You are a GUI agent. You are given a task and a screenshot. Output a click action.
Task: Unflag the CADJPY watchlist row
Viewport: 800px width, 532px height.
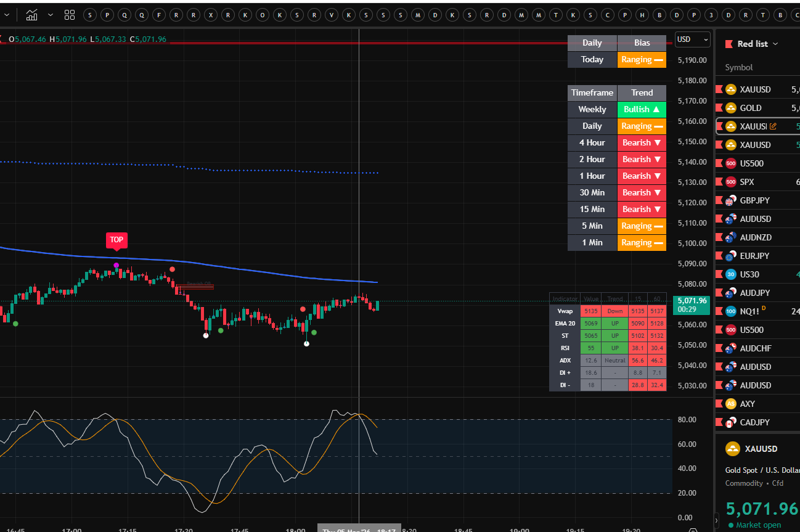click(x=719, y=422)
